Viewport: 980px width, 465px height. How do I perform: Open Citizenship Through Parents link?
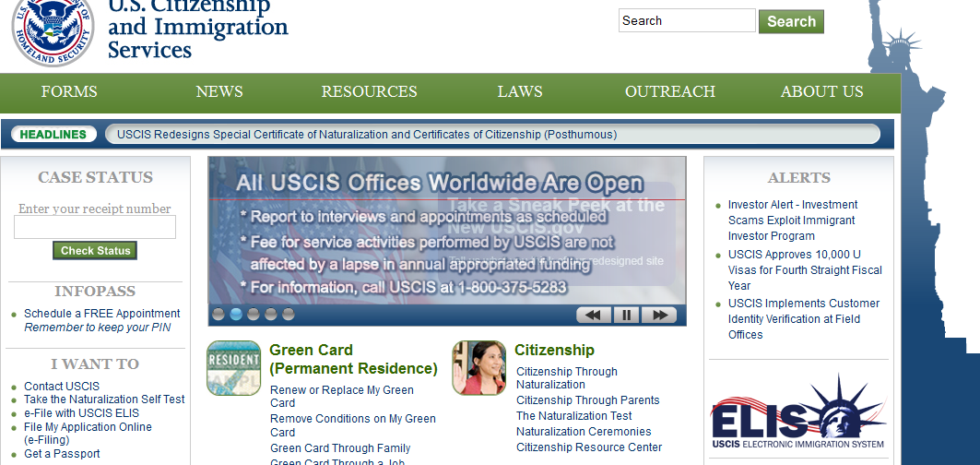click(x=587, y=399)
